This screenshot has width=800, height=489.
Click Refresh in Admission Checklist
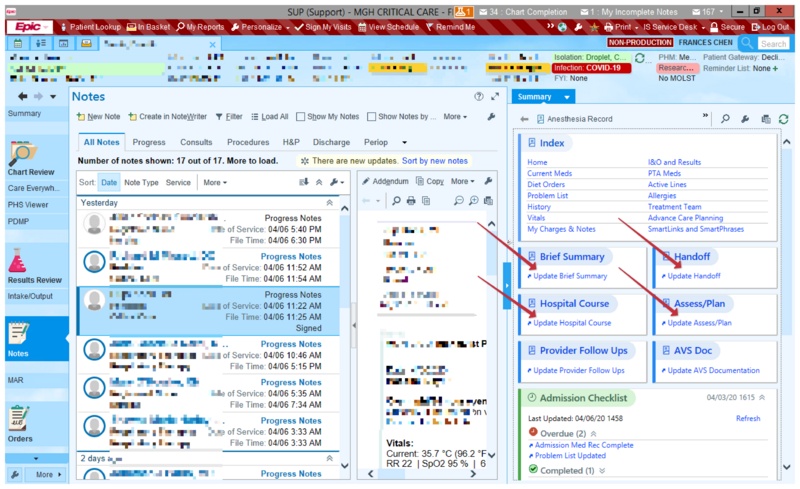(x=748, y=418)
